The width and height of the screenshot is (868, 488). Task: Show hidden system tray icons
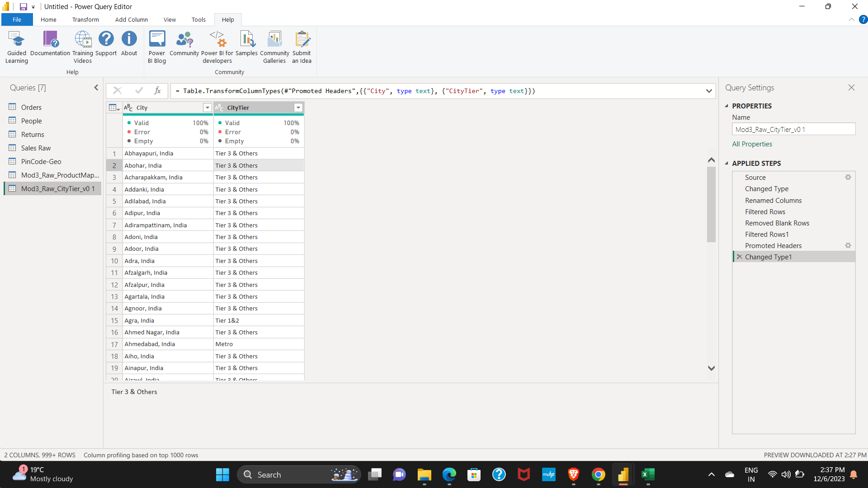point(711,474)
